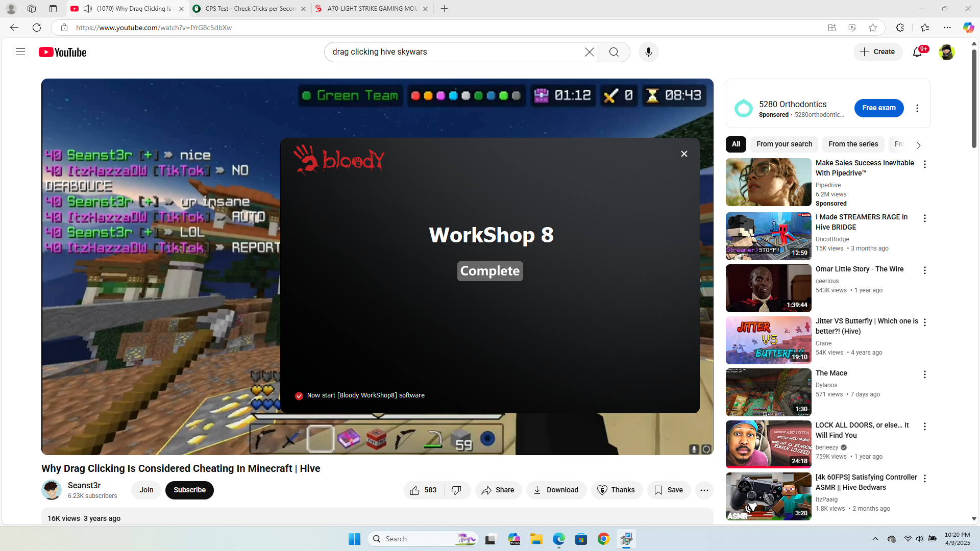Click the Create button
980x551 pixels.
coord(878,52)
